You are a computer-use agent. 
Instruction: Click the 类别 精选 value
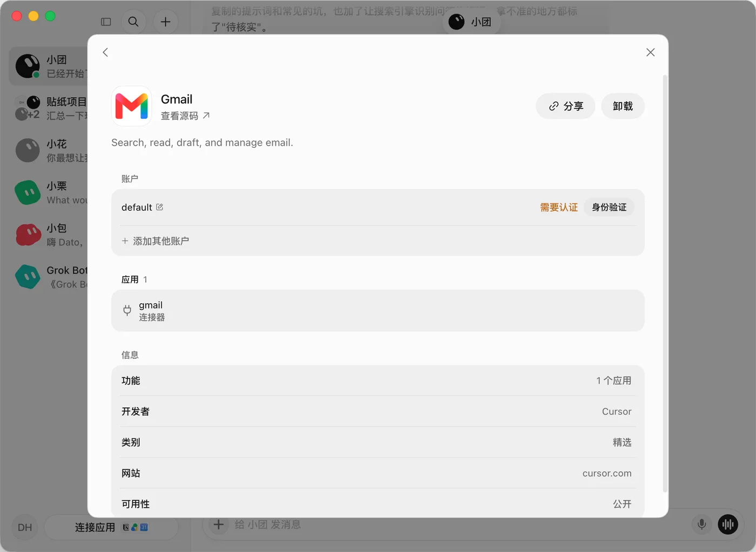coord(622,442)
